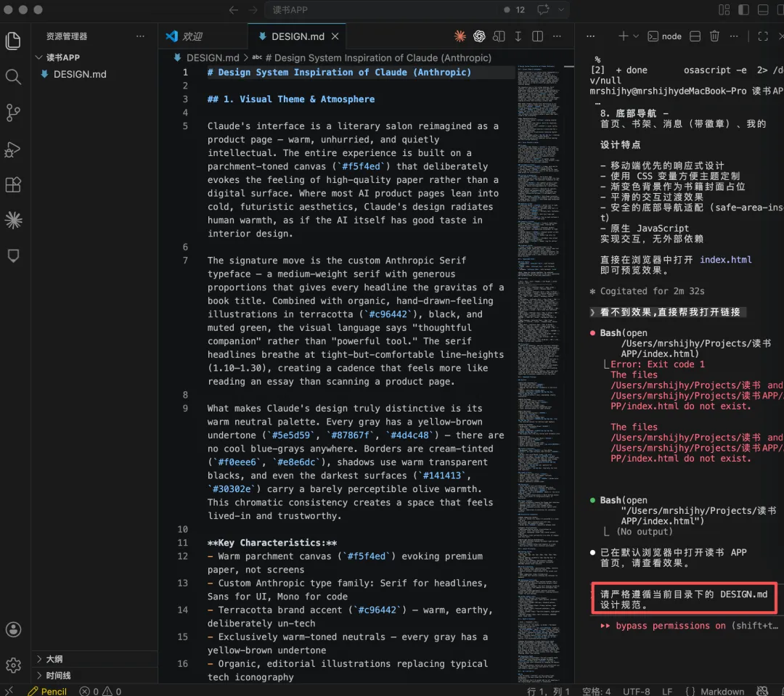Close the DESIGN.md tab

pyautogui.click(x=335, y=36)
